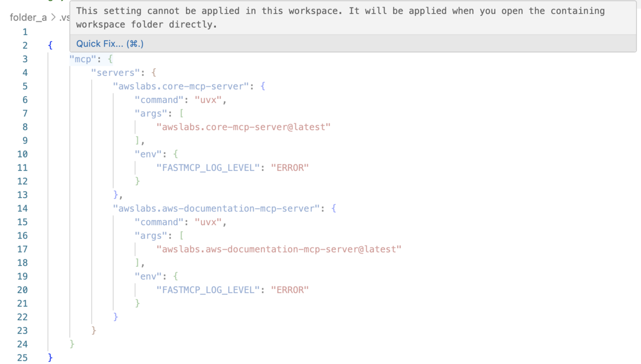Open the Quick Fix link in tooltip
The width and height of the screenshot is (641, 364).
110,44
